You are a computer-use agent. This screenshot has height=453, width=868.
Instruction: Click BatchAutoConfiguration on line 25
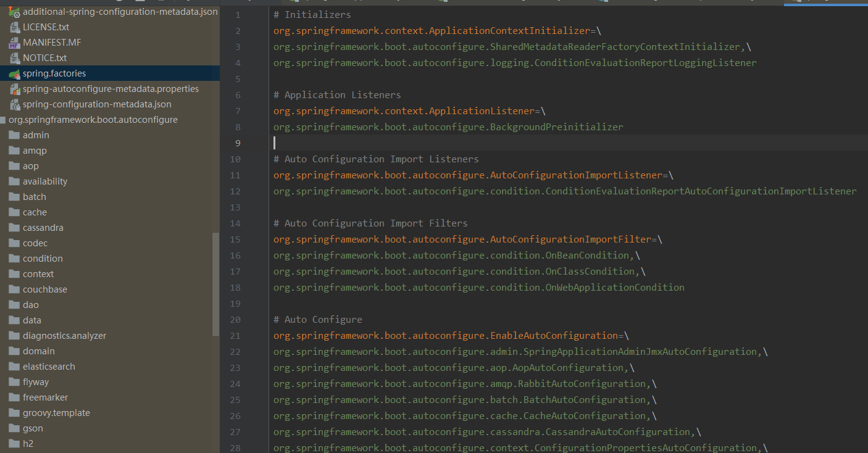pos(585,400)
